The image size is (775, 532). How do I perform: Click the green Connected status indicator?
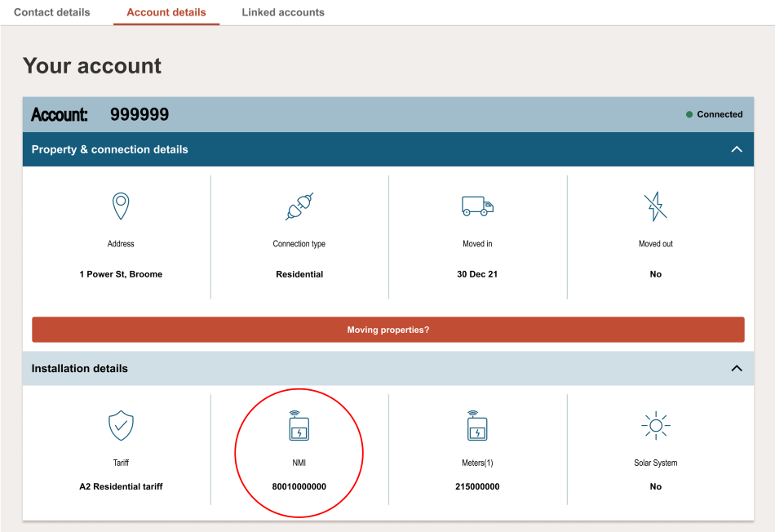pos(689,115)
